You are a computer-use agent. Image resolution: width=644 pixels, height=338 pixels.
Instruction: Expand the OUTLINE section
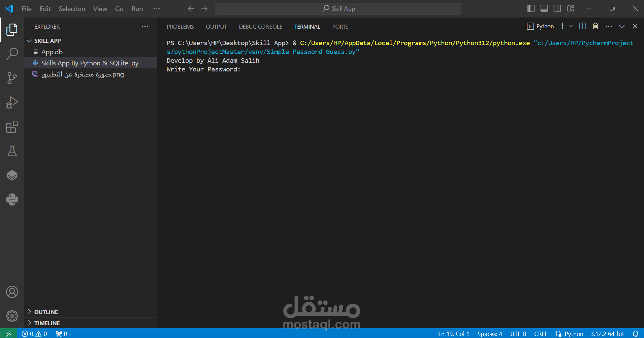(90, 312)
